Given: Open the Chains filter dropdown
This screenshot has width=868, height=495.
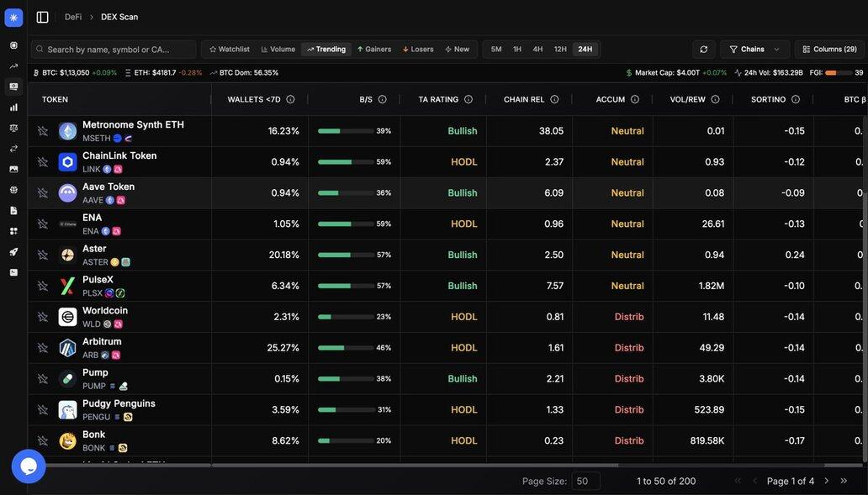Looking at the screenshot, I should pyautogui.click(x=754, y=50).
